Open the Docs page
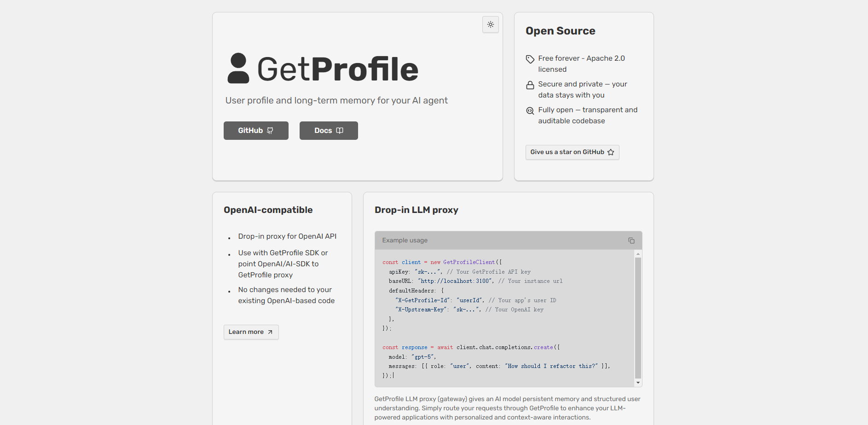 point(329,131)
